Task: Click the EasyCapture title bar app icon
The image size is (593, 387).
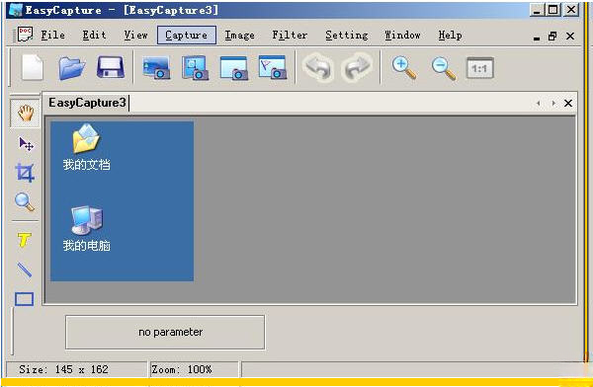Action: coord(16,10)
